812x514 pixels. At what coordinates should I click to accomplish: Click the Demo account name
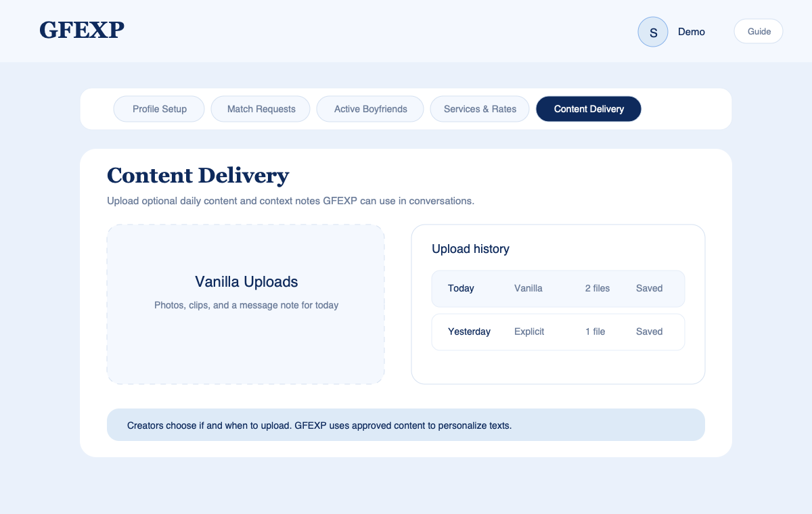coord(692,32)
